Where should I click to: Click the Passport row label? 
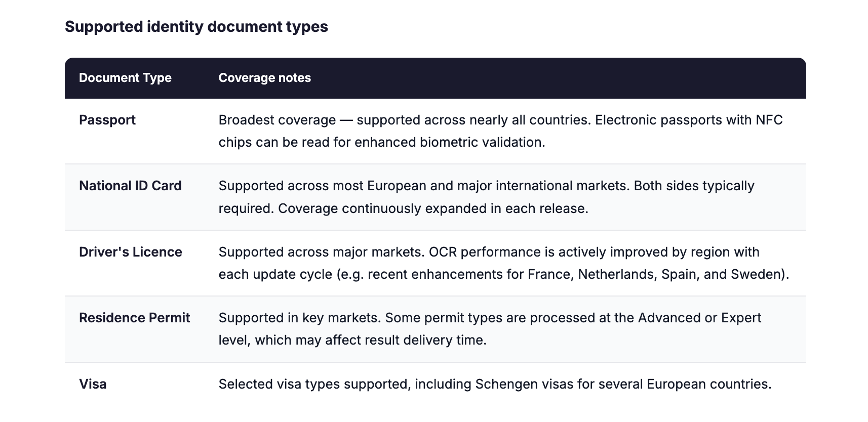tap(107, 120)
